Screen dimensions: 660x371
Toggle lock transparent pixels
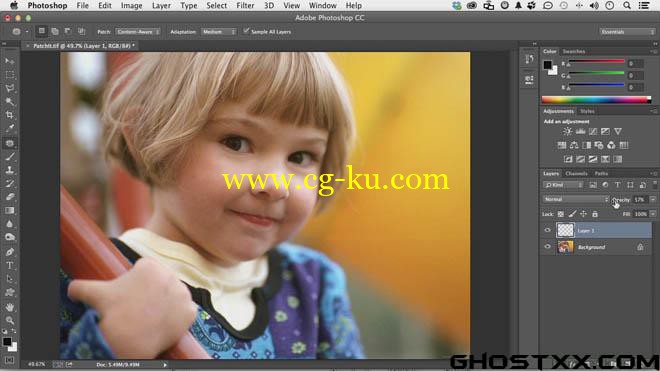(561, 214)
